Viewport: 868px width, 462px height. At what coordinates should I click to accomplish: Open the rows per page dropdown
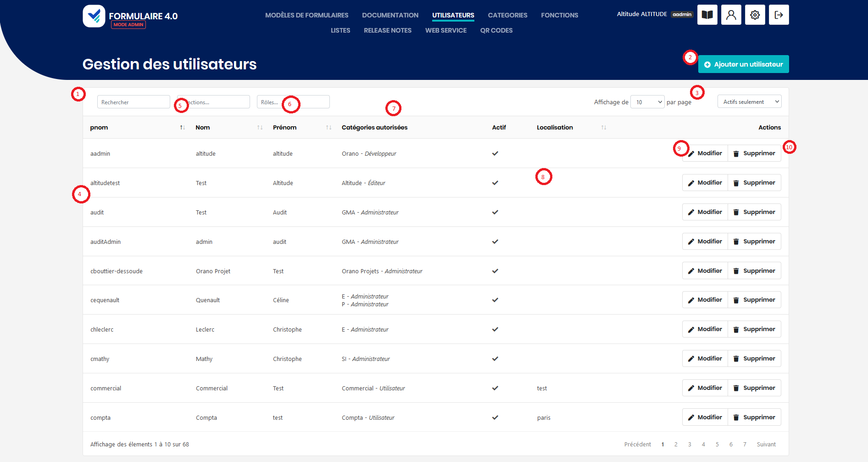647,102
